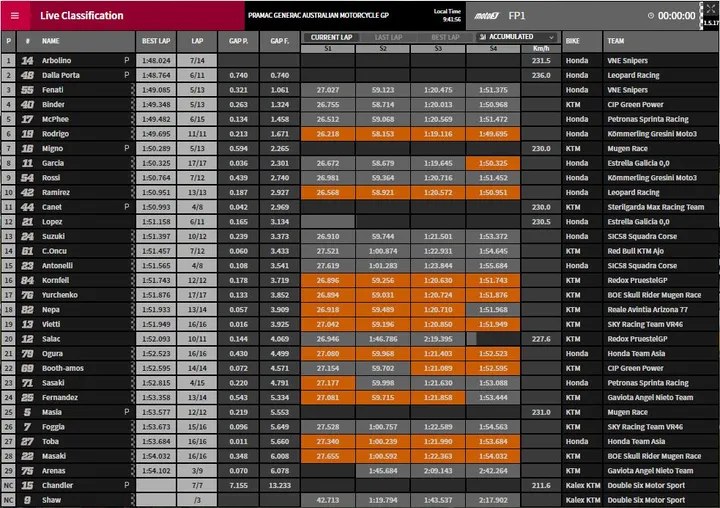Click C.Oncu's team Red Bull KTM Ajo

636,251
